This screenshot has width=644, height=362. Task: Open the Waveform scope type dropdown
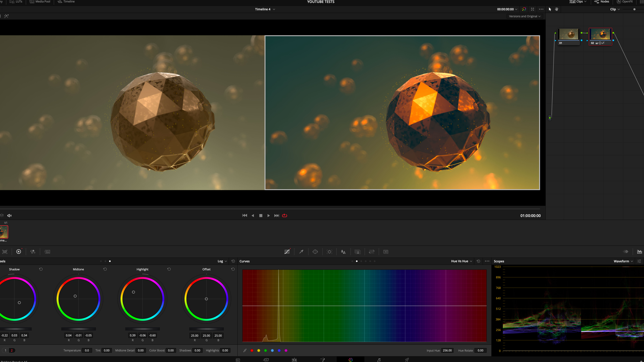point(623,261)
